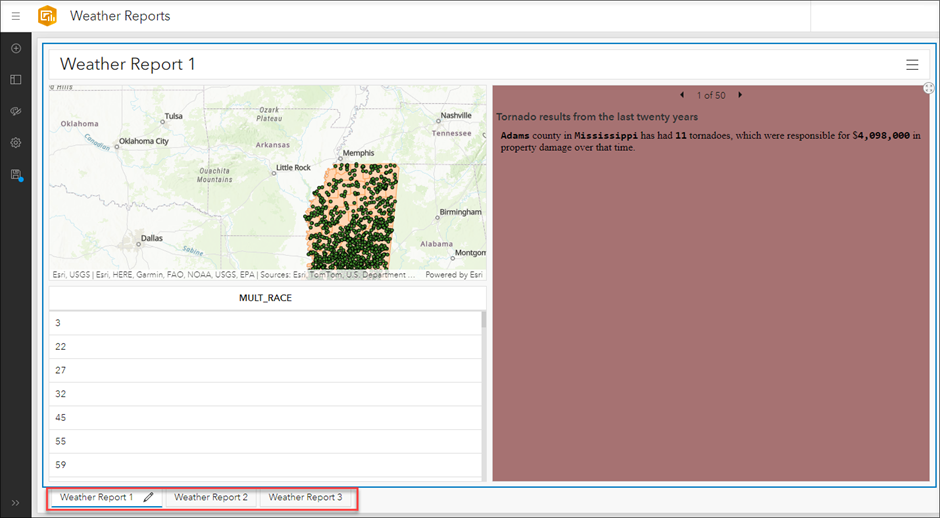This screenshot has width=940, height=518.
Task: Click the Weather Report 1 header title
Action: coord(128,64)
